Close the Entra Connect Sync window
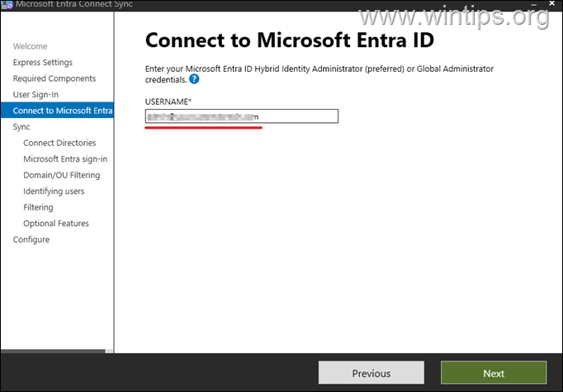 pos(552,3)
